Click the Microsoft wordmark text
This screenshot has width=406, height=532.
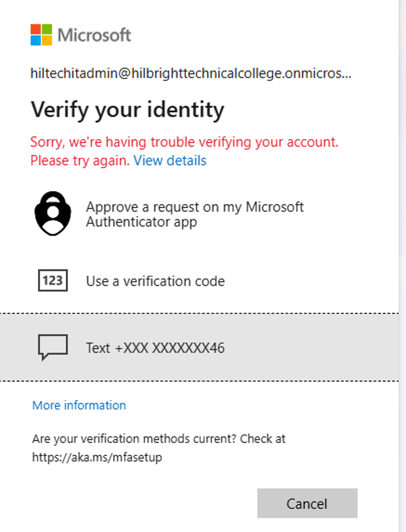95,35
